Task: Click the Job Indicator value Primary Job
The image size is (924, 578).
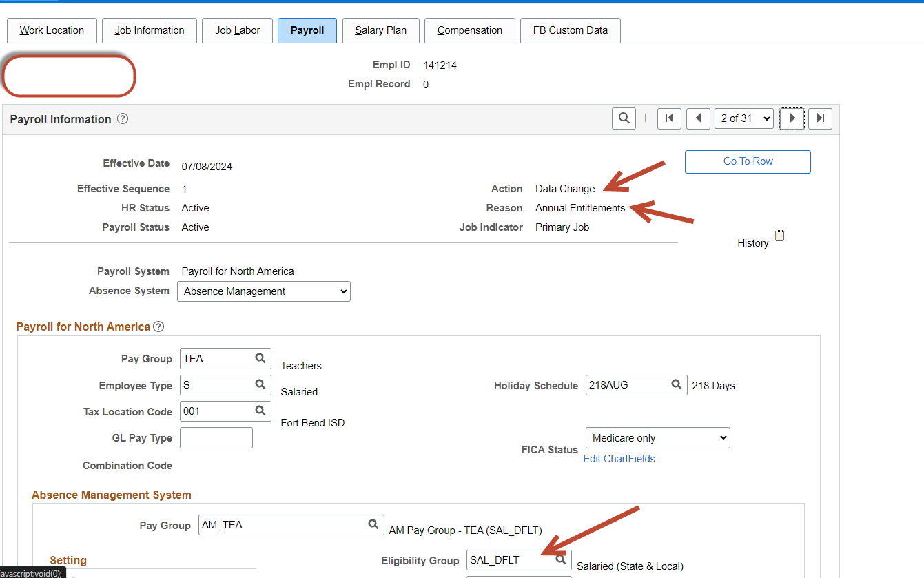Action: [562, 227]
